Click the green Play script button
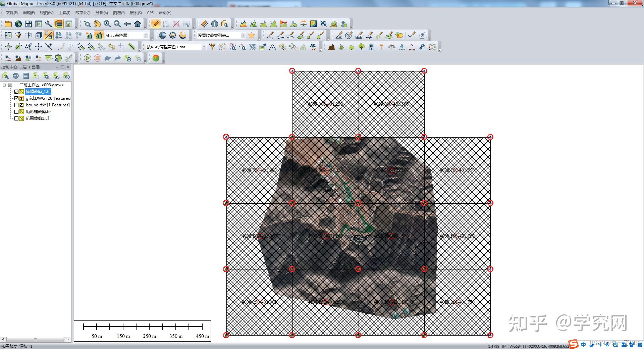 click(x=88, y=58)
